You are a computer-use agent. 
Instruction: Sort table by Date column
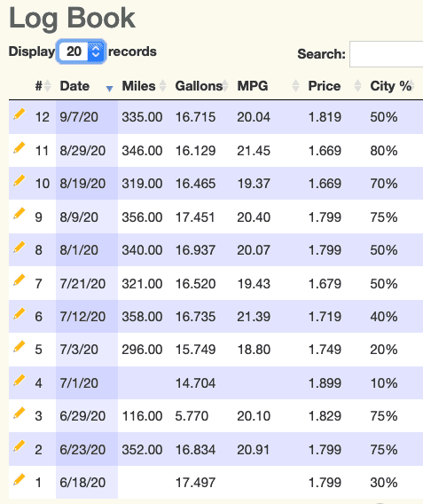87,86
